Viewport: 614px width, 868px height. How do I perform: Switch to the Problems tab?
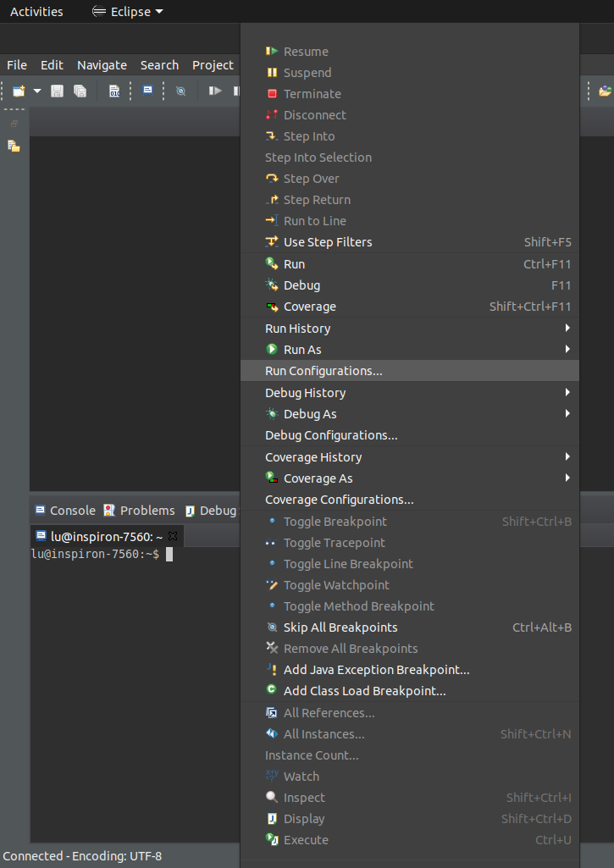tap(140, 511)
